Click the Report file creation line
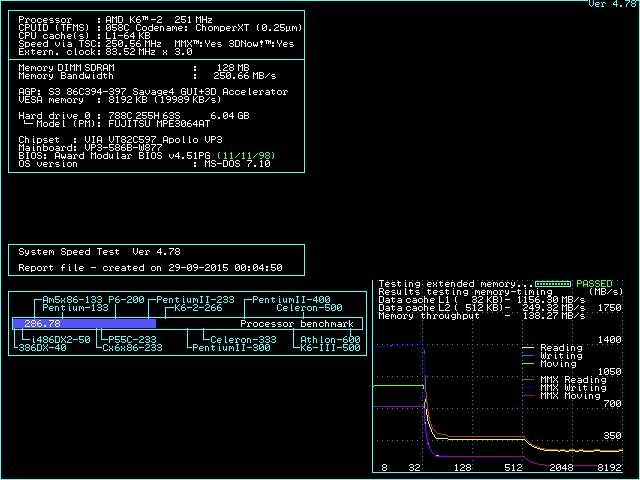 [x=150, y=268]
